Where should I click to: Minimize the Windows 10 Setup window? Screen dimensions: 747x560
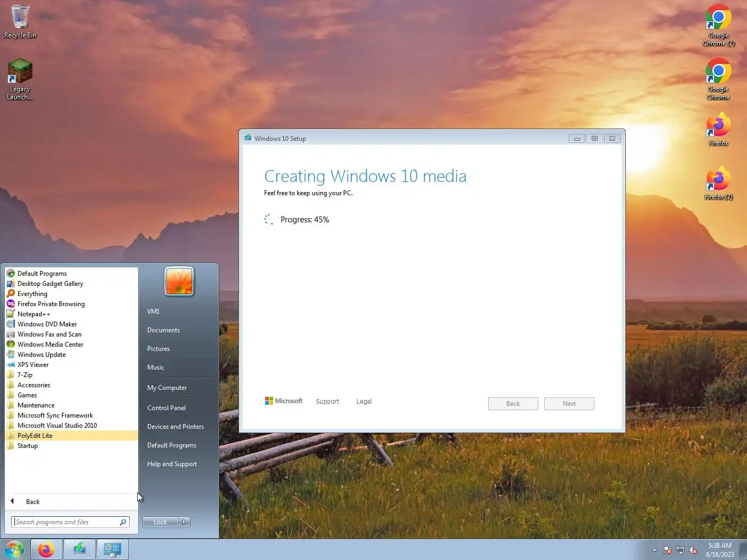coord(577,139)
